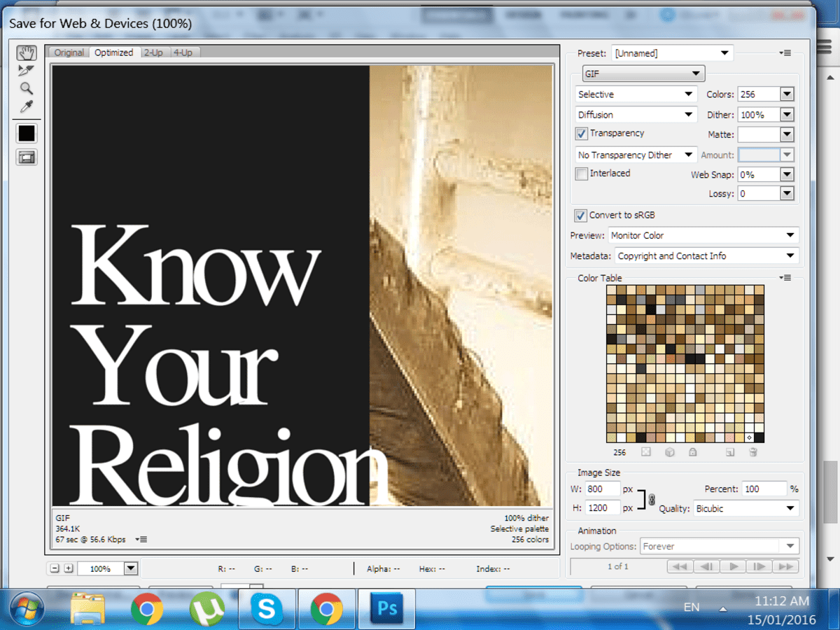Switch to the 2-Up tab
The width and height of the screenshot is (840, 630).
pyautogui.click(x=153, y=52)
